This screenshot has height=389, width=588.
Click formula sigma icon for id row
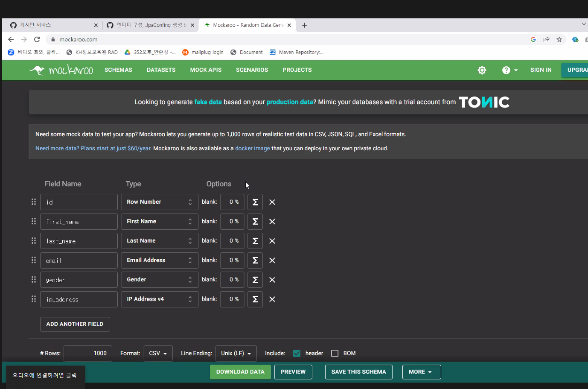click(x=255, y=202)
